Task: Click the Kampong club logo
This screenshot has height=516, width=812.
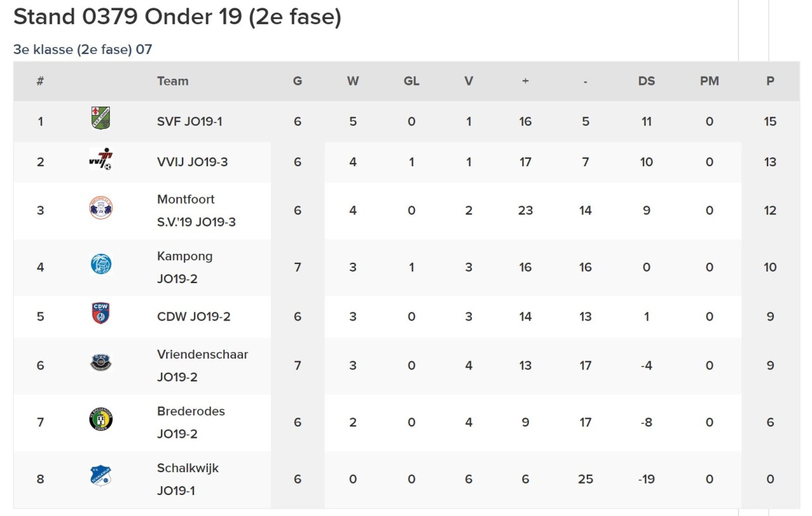Action: coord(101,264)
